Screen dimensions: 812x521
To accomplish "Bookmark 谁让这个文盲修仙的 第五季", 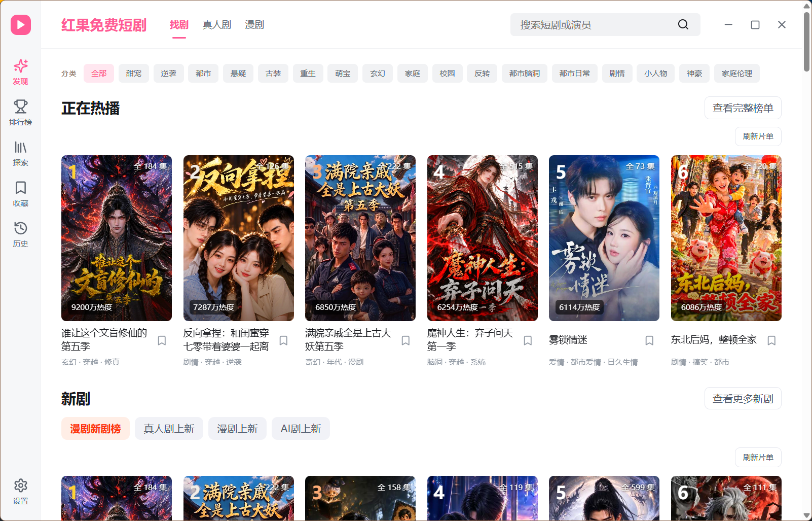I will (162, 340).
